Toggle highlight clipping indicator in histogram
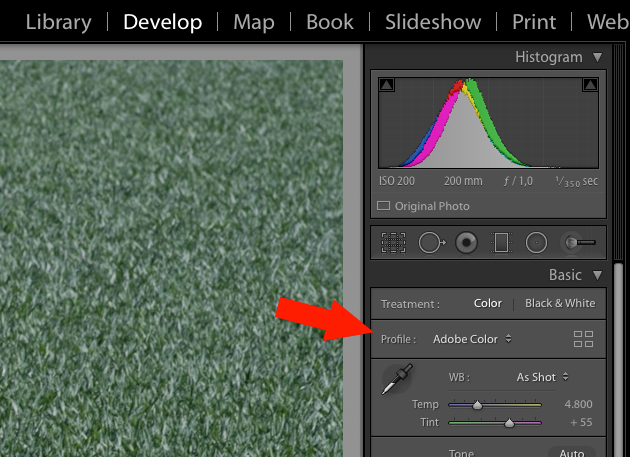This screenshot has width=630, height=457. coord(590,85)
